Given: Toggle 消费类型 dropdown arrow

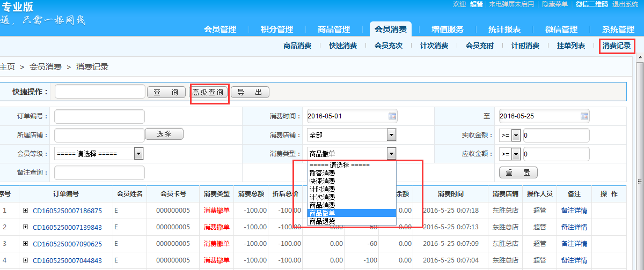Looking at the screenshot, I should (x=391, y=154).
